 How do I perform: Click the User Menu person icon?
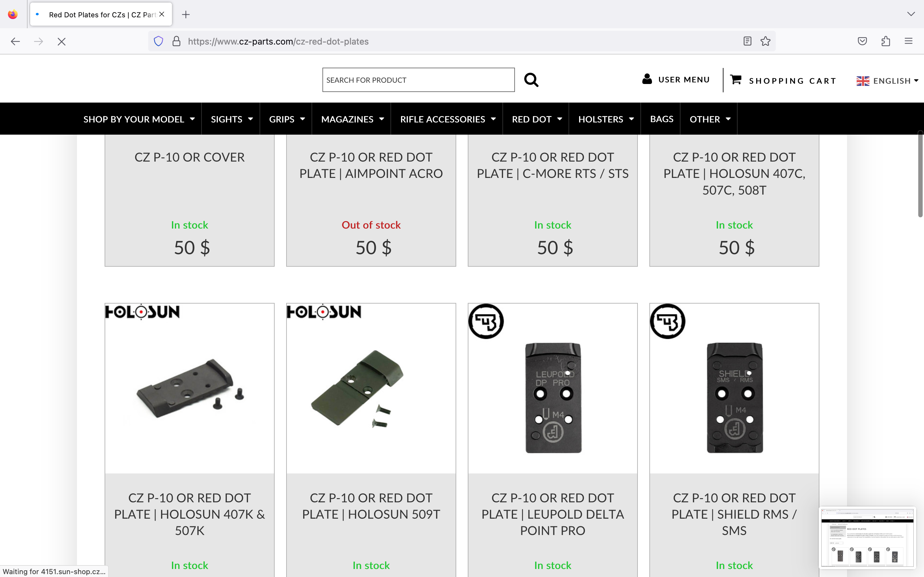tap(647, 79)
